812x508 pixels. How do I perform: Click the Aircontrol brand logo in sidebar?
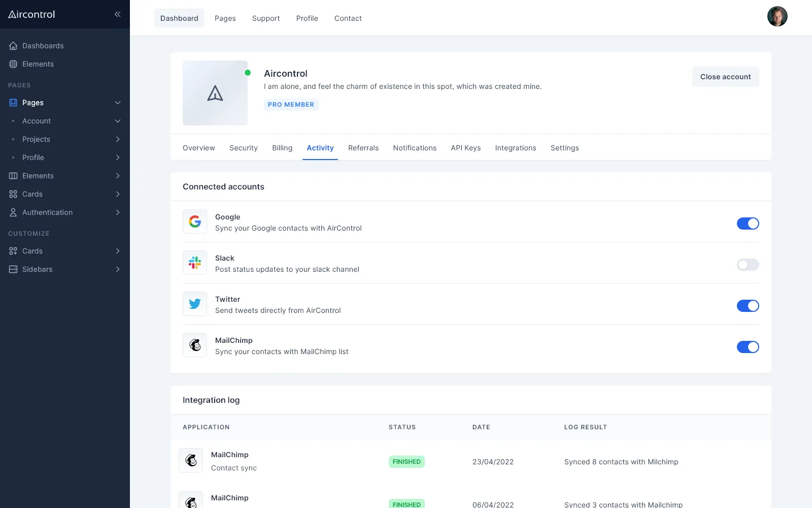click(x=31, y=14)
